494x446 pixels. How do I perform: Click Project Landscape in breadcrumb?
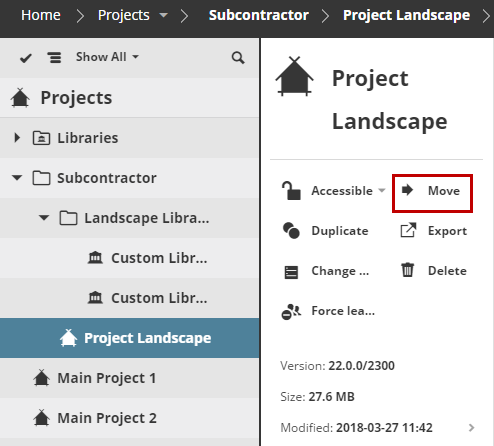click(x=406, y=15)
